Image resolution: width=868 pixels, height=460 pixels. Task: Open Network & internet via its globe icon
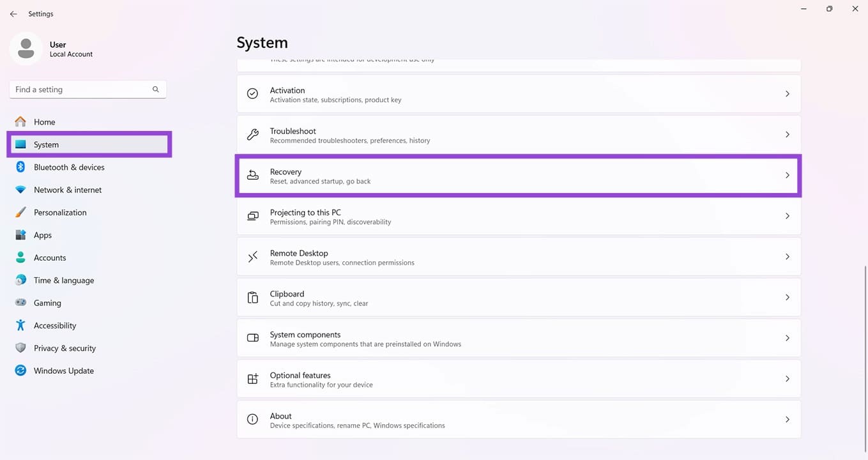20,190
